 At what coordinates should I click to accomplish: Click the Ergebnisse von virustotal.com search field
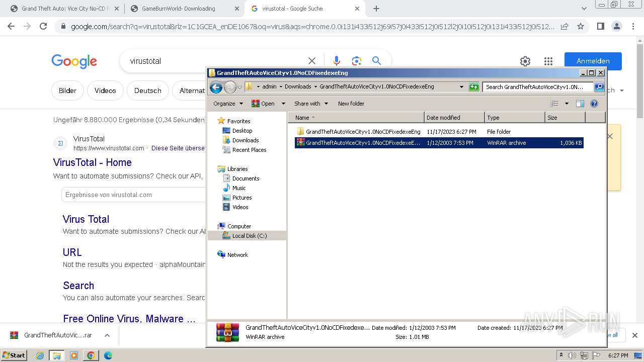133,195
